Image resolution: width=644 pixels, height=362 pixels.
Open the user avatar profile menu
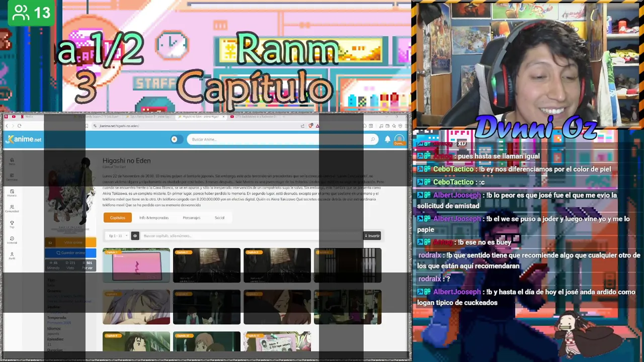click(x=399, y=139)
